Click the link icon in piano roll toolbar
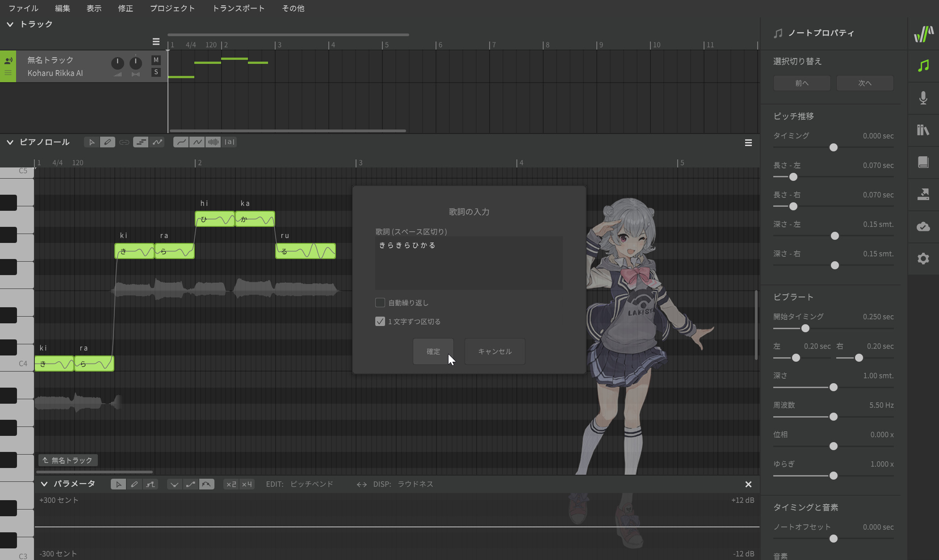Image resolution: width=939 pixels, height=560 pixels. tap(124, 142)
